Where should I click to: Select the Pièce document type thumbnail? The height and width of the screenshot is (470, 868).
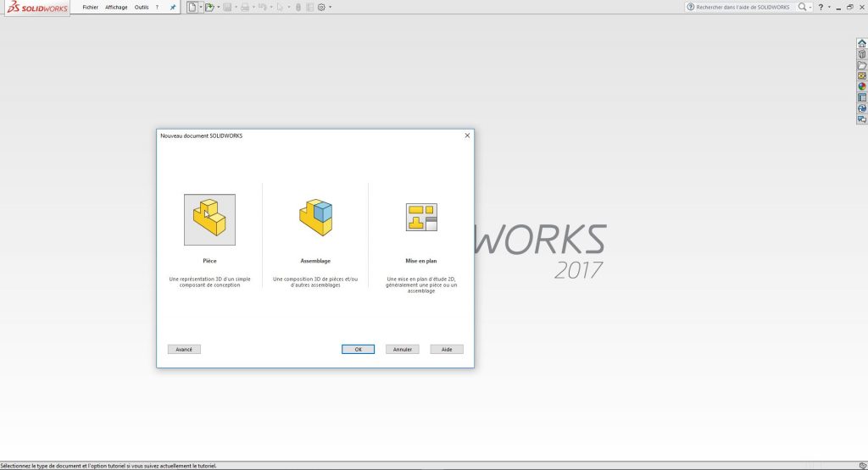pyautogui.click(x=210, y=219)
